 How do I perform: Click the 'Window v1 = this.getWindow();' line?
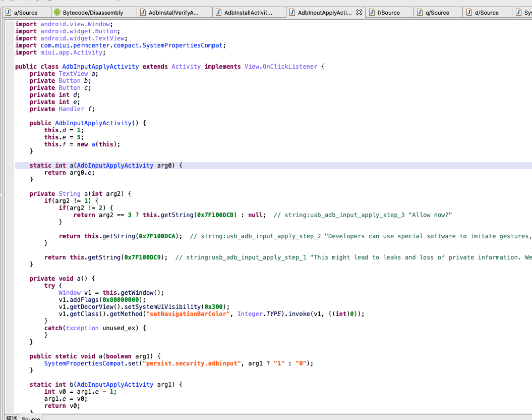[x=111, y=293]
